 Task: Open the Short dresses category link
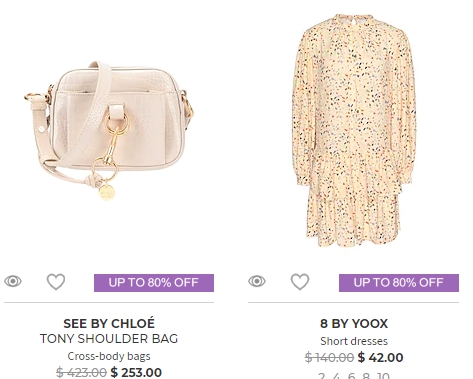354,341
